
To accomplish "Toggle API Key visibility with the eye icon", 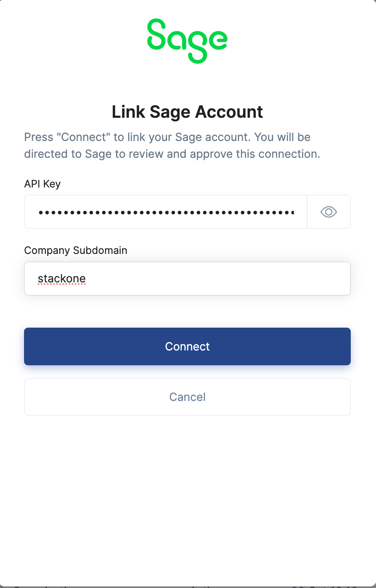I will point(328,211).
